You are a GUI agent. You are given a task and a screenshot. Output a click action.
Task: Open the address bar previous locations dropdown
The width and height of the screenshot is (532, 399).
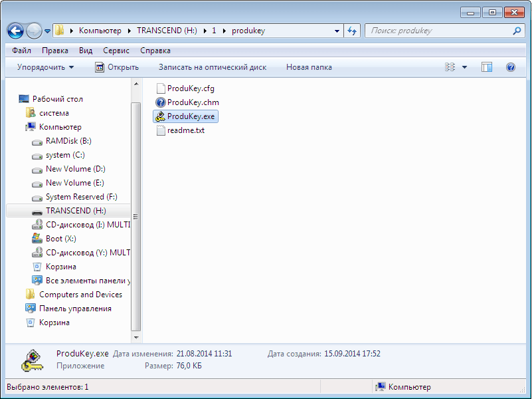point(337,31)
